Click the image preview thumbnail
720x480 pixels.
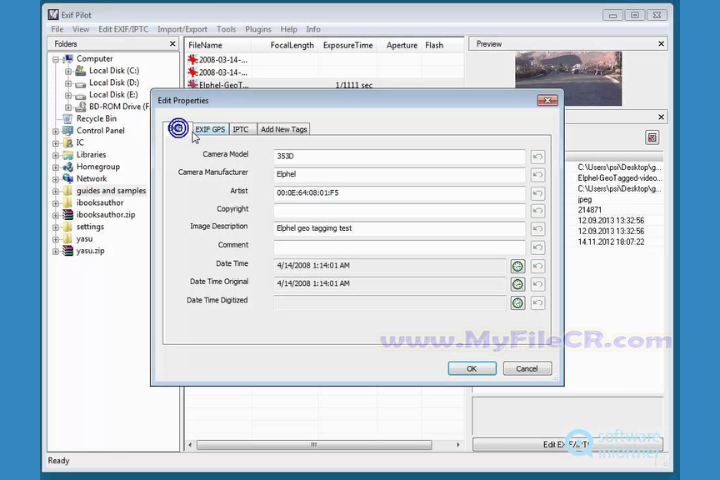click(568, 79)
